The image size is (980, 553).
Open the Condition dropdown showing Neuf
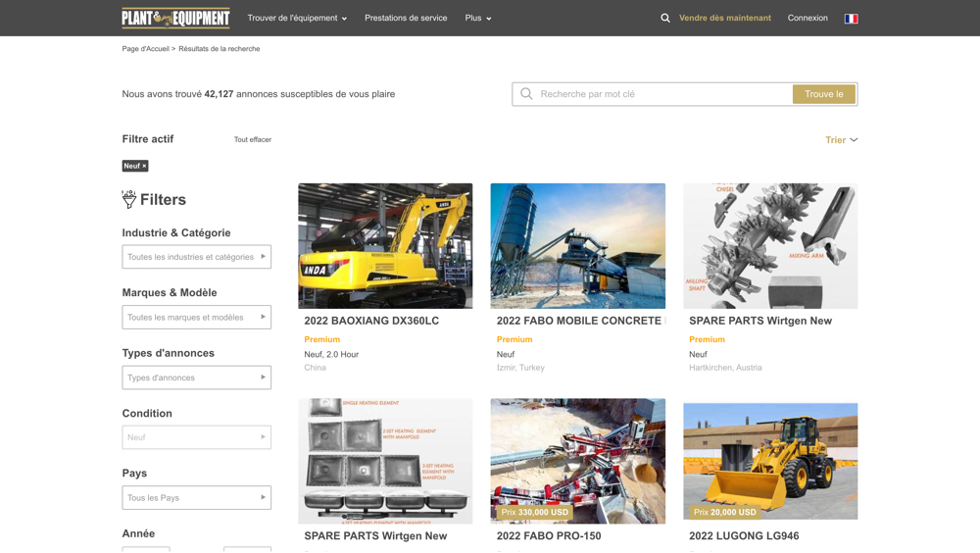pyautogui.click(x=196, y=437)
